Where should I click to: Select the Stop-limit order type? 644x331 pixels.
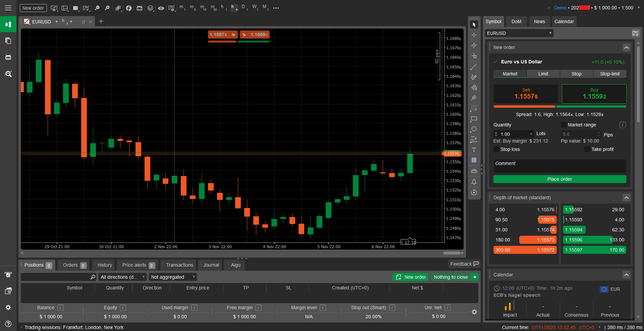coord(609,74)
